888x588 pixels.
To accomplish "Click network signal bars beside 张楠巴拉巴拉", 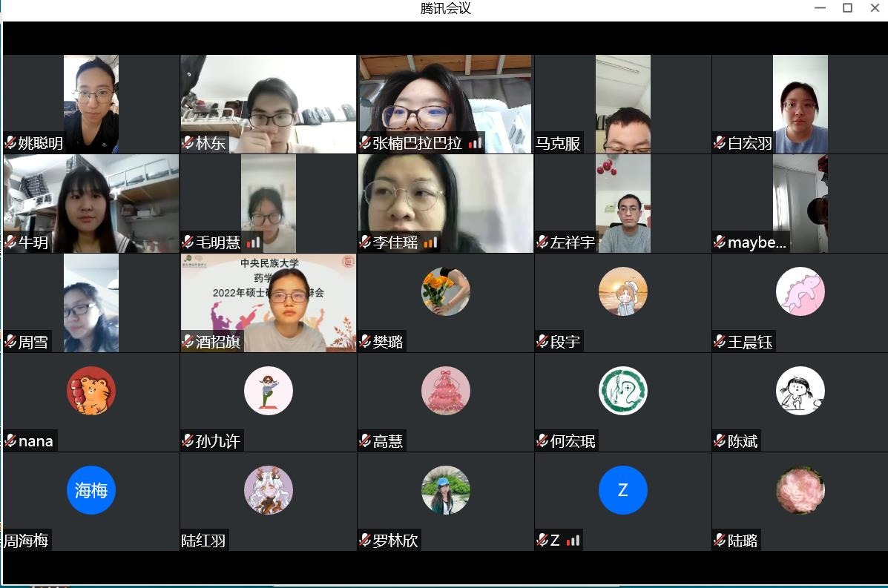I will (x=475, y=143).
